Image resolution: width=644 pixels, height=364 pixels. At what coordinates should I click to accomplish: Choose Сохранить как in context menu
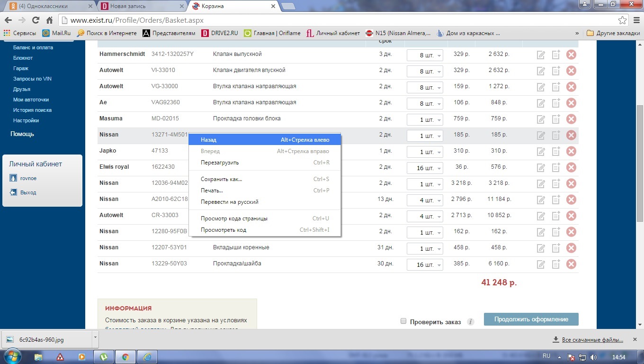coord(265,179)
